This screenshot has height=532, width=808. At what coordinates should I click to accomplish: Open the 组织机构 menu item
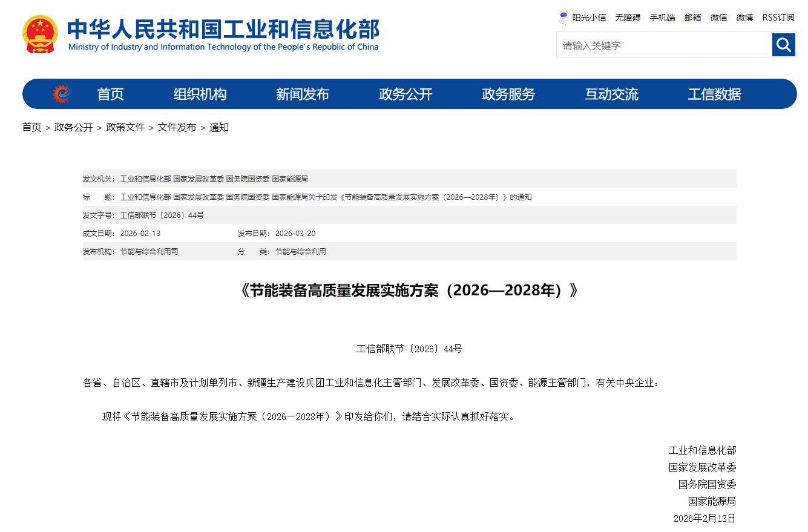pos(200,94)
